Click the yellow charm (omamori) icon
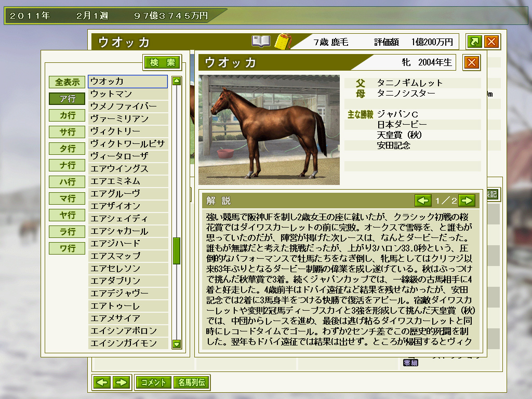Image resolution: width=532 pixels, height=399 pixels. tap(283, 42)
